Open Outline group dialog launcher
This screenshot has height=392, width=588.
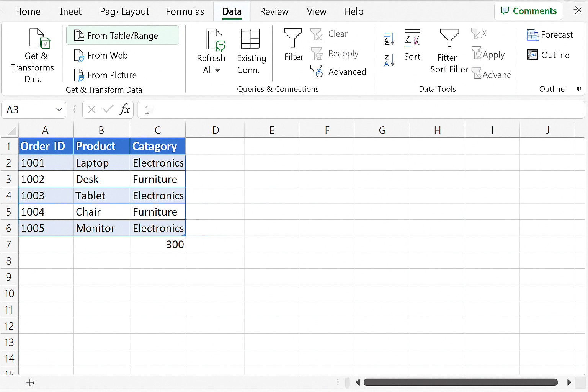(x=579, y=89)
